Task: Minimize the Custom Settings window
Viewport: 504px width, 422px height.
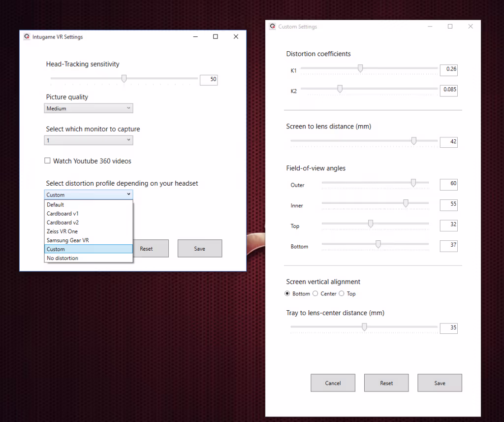Action: click(x=430, y=27)
